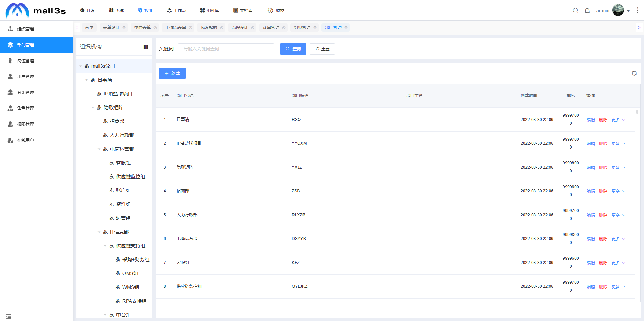Focus the 关键词 search input field

click(x=226, y=49)
